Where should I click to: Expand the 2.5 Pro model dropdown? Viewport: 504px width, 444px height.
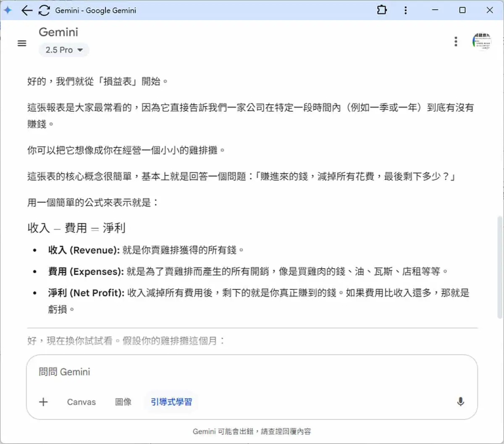coord(64,50)
